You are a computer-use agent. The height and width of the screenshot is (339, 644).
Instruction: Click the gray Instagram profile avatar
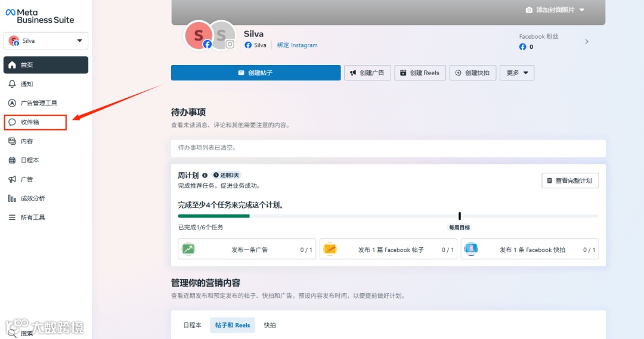pos(222,35)
